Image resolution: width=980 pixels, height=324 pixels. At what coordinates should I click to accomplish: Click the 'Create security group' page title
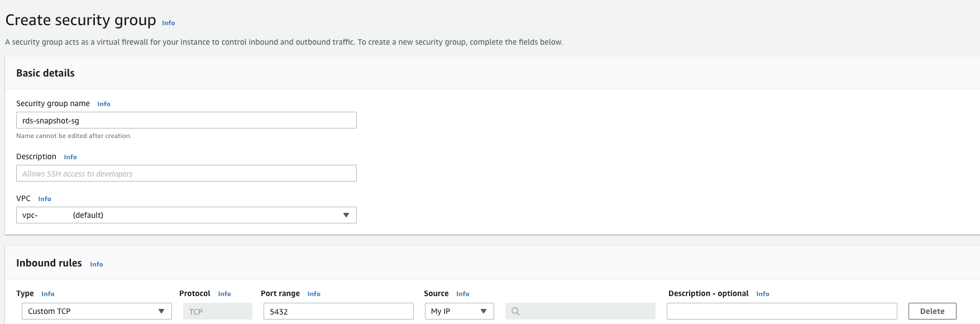[x=81, y=20]
